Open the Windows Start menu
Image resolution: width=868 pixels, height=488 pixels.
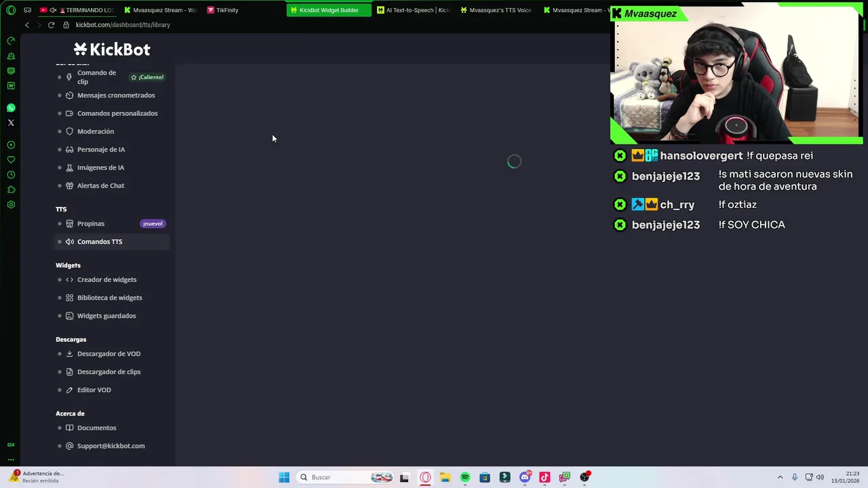[284, 477]
